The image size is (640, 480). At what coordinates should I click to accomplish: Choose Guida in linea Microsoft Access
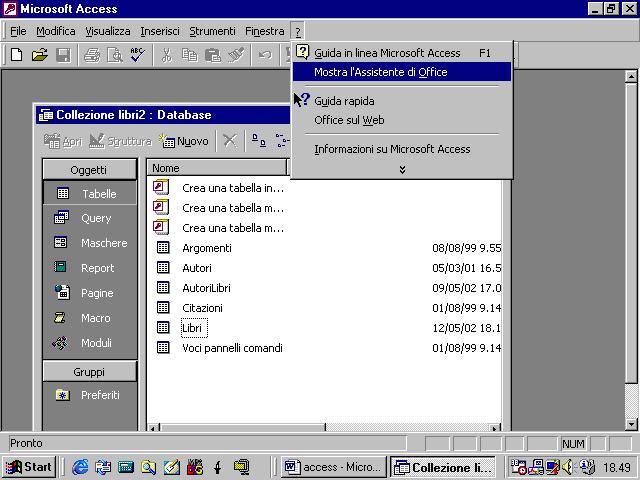tap(402, 53)
